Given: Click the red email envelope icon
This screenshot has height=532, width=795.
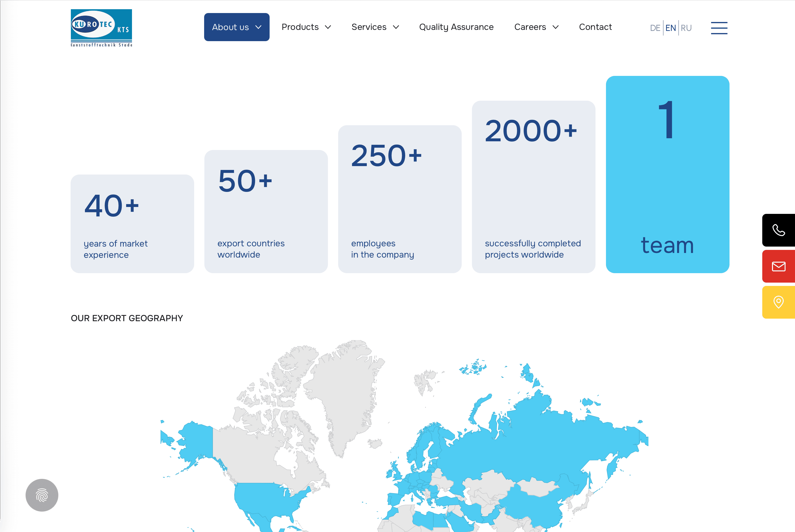Looking at the screenshot, I should point(778,266).
